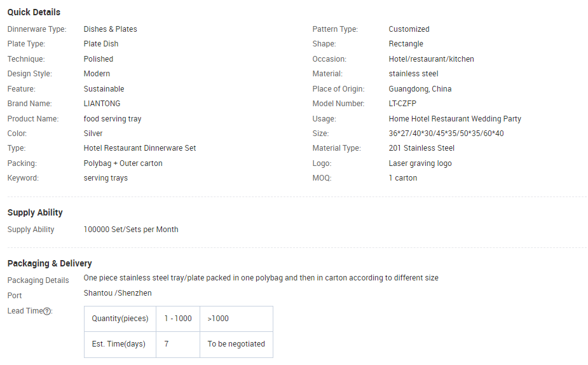
Task: Click the Quick Details heading
Action: pyautogui.click(x=34, y=12)
